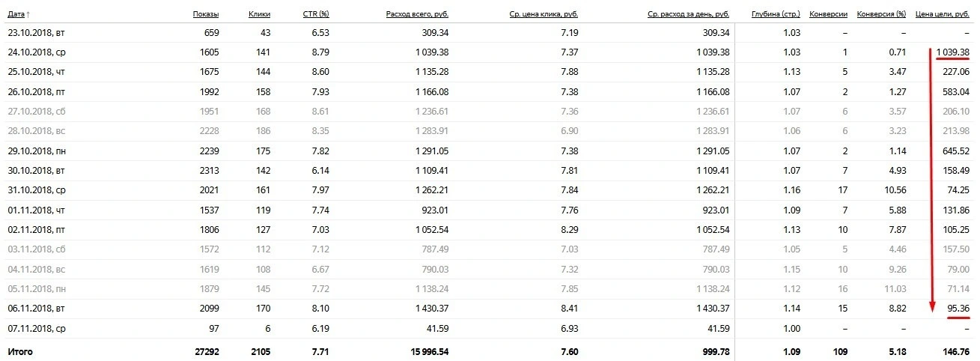Sort table by the Дата column header

(16, 13)
